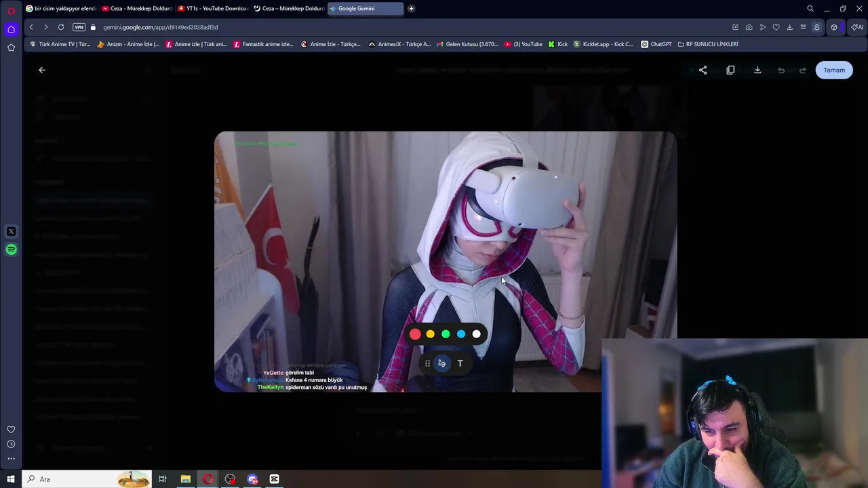Open the sidebar bookmarks star icon
The height and width of the screenshot is (488, 868).
(11, 47)
